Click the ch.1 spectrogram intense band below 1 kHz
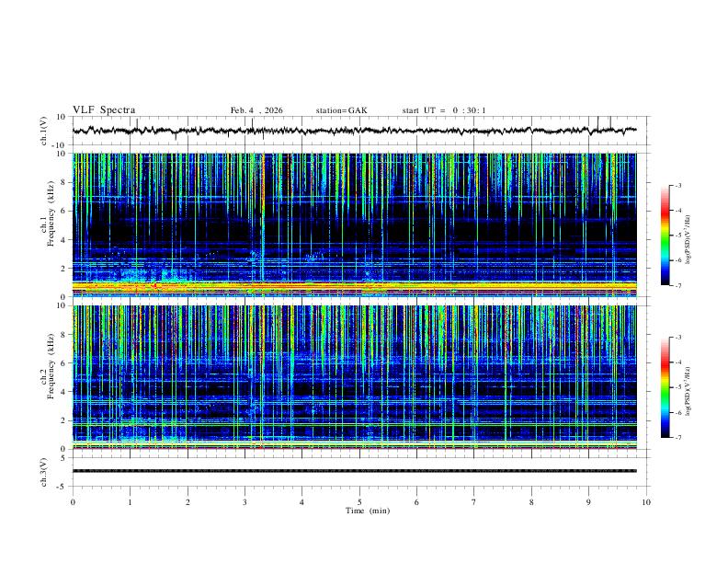 354,287
